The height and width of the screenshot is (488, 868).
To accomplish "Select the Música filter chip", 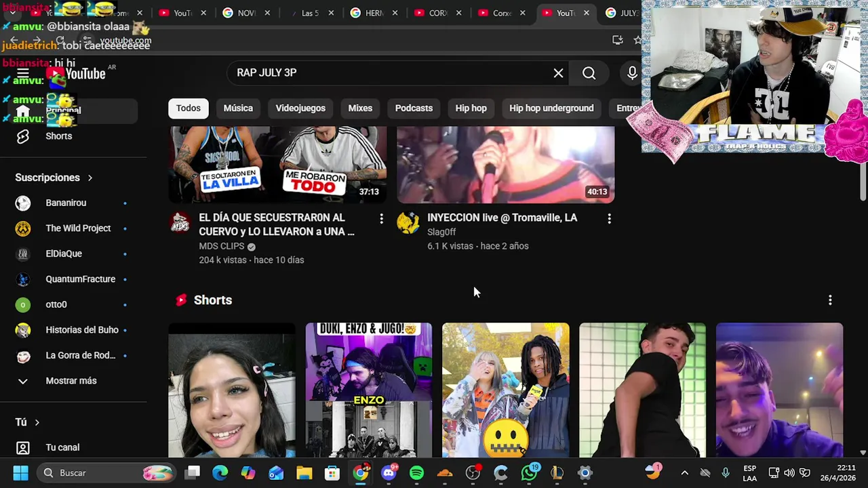I will [x=238, y=108].
